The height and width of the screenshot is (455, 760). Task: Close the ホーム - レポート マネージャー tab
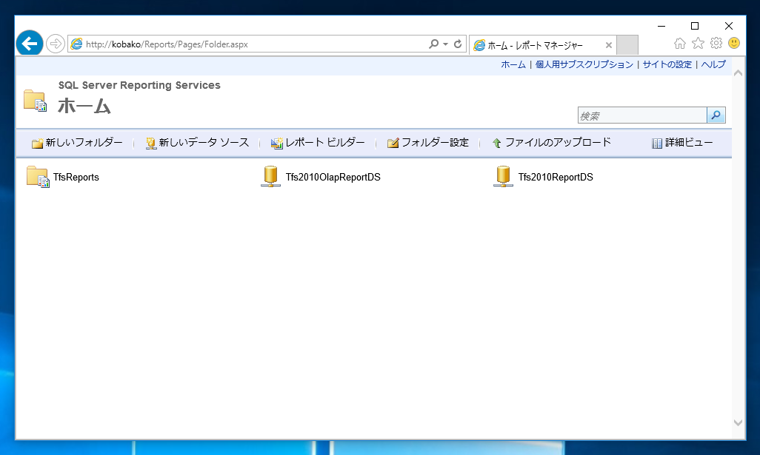click(609, 46)
